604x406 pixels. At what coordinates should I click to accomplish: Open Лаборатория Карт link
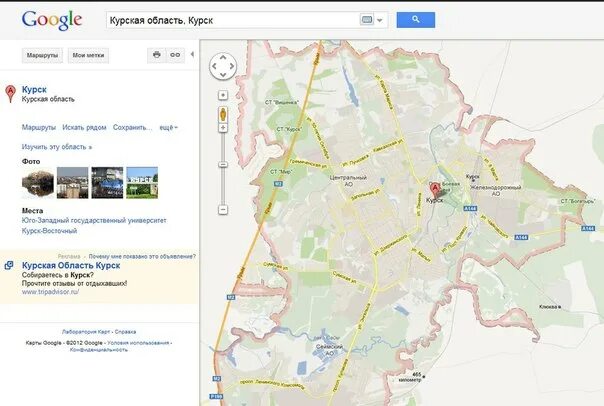tap(86, 331)
